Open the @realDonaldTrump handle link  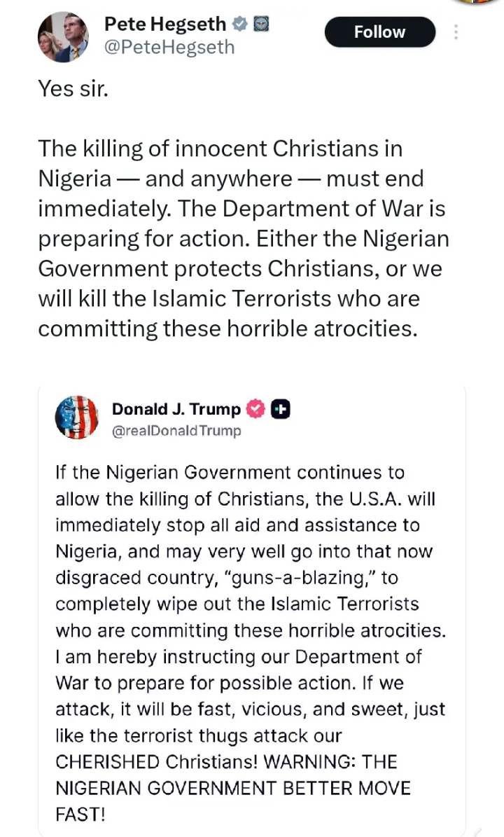(176, 431)
